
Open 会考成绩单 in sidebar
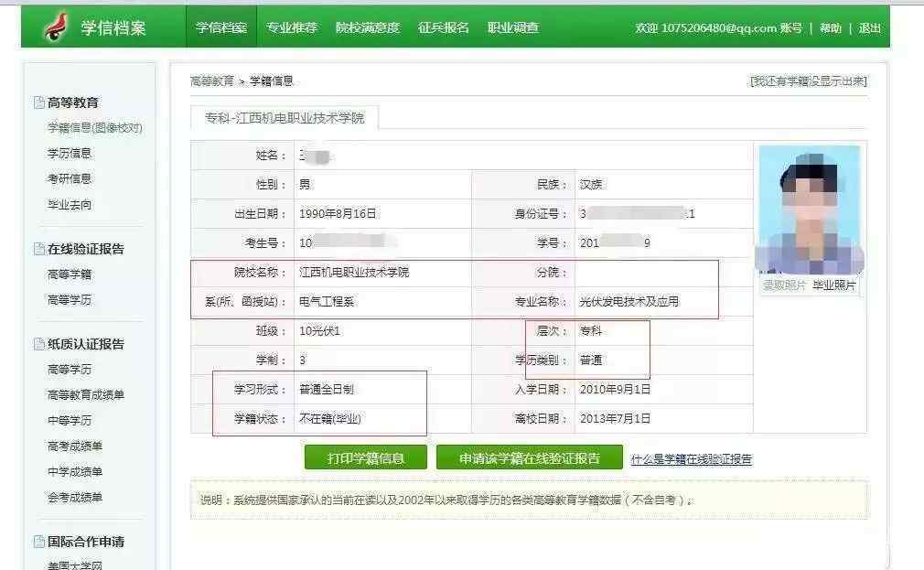point(75,497)
